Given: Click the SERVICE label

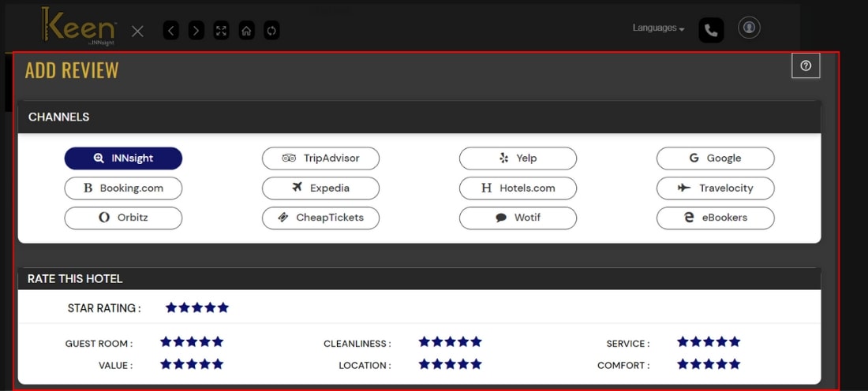Looking at the screenshot, I should 628,344.
